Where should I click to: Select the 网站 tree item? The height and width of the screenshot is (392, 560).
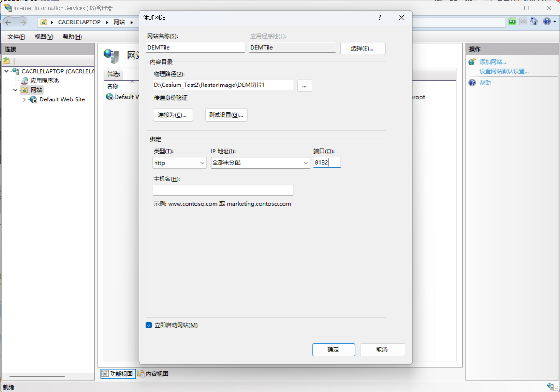point(36,90)
